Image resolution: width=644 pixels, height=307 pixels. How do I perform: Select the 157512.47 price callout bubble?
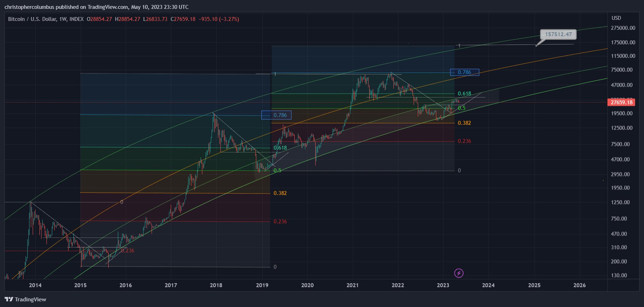[x=558, y=34]
